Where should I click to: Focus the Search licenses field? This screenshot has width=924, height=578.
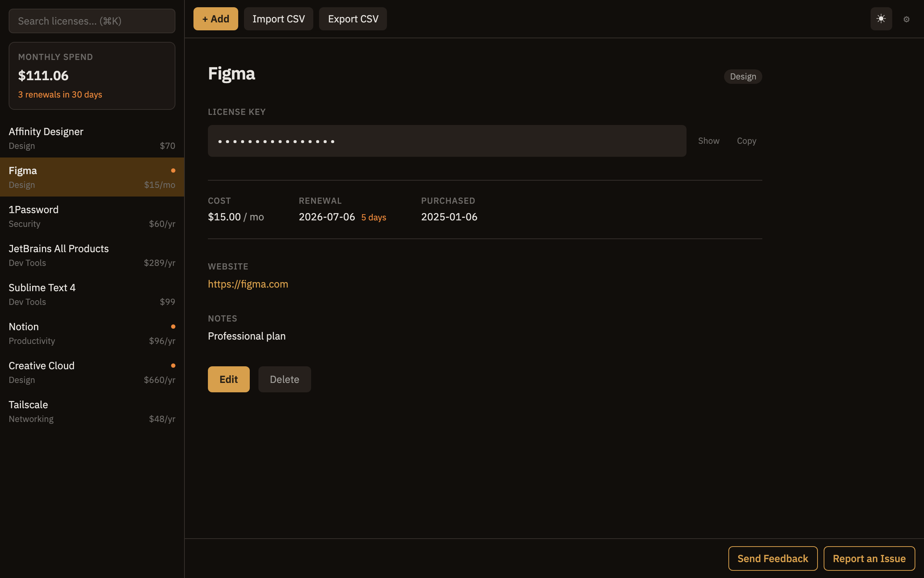[92, 21]
